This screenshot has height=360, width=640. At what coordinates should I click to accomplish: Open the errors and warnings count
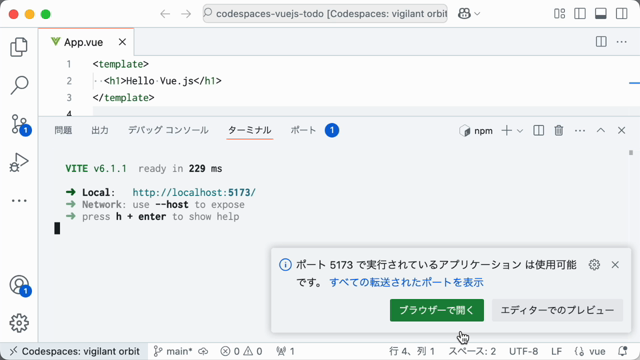pyautogui.click(x=241, y=351)
